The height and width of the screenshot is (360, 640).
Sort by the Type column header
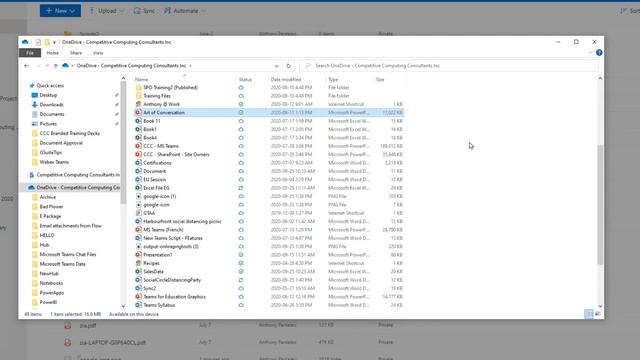point(333,80)
